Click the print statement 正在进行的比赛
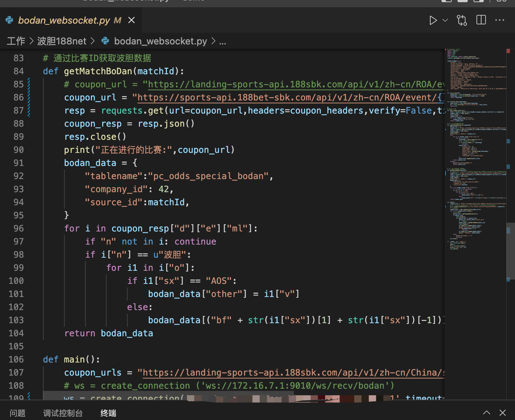515x420 pixels. tap(149, 150)
